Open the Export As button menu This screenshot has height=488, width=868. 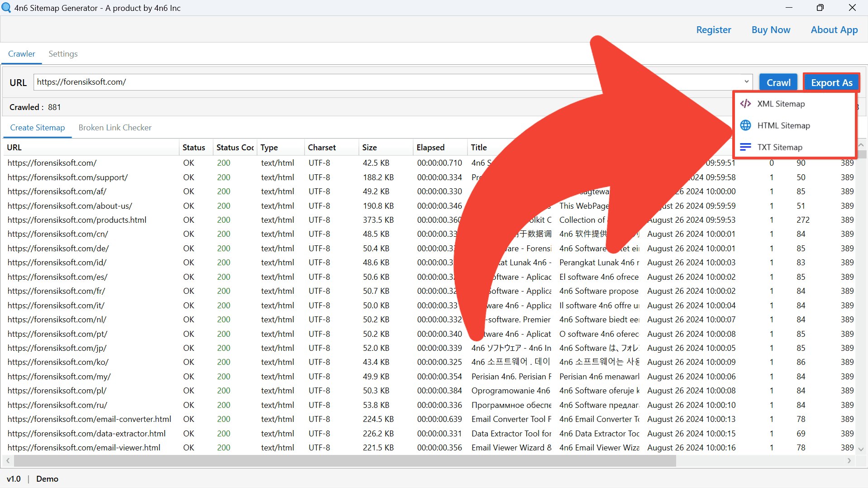(x=831, y=82)
